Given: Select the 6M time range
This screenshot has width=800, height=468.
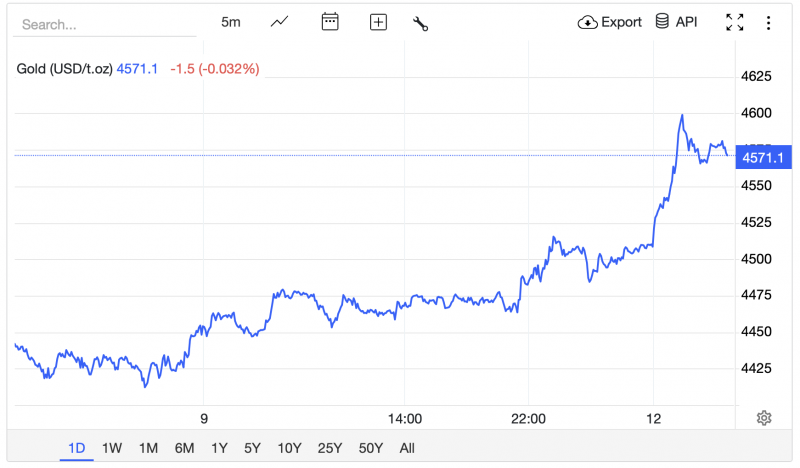Looking at the screenshot, I should pos(184,448).
